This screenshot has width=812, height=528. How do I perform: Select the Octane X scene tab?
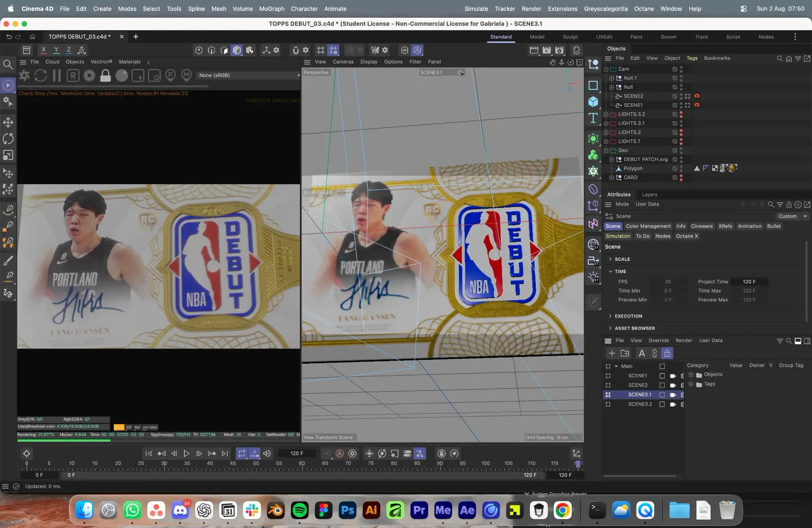point(687,236)
